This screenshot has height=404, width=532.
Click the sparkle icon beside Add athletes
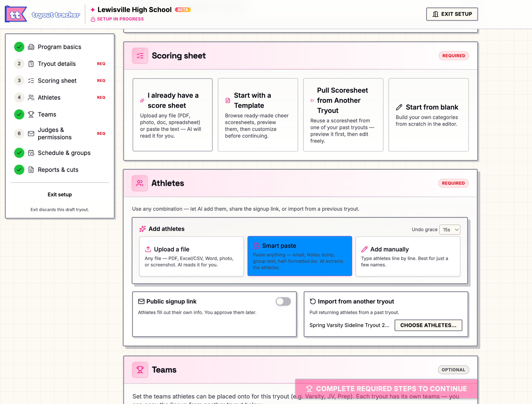pos(142,229)
